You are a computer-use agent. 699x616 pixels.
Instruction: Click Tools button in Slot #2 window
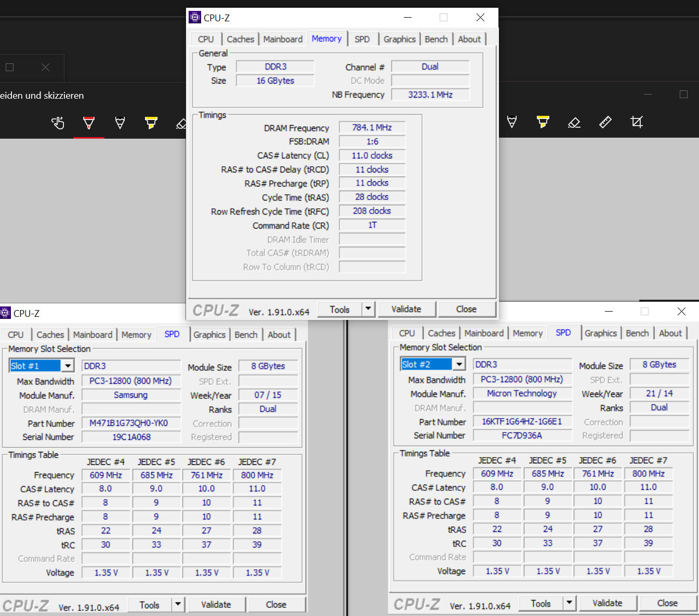coord(541,604)
